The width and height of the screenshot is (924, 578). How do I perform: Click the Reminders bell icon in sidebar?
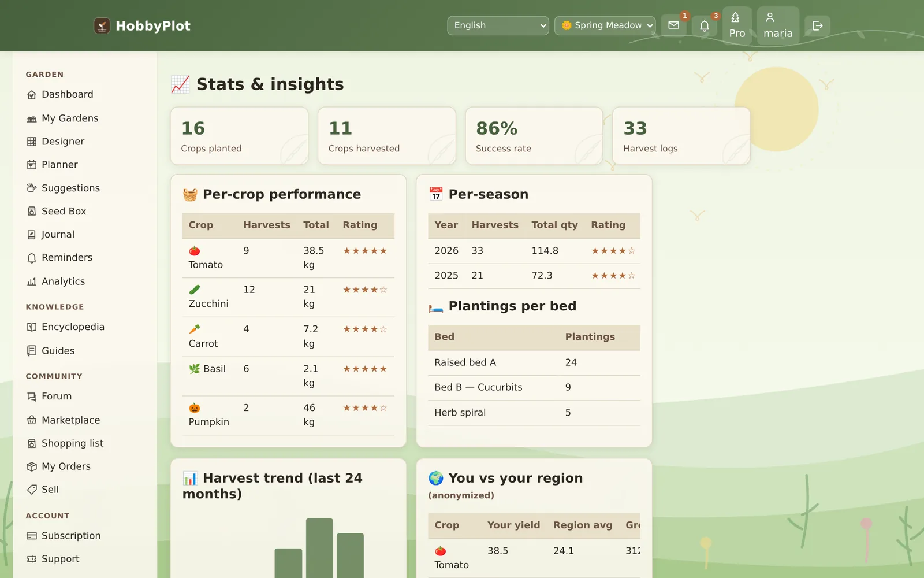click(32, 258)
